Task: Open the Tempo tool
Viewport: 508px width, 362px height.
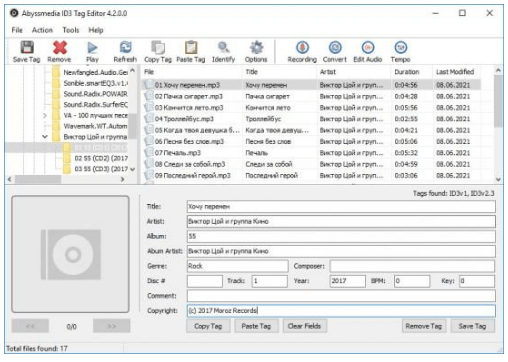Action: 400,51
